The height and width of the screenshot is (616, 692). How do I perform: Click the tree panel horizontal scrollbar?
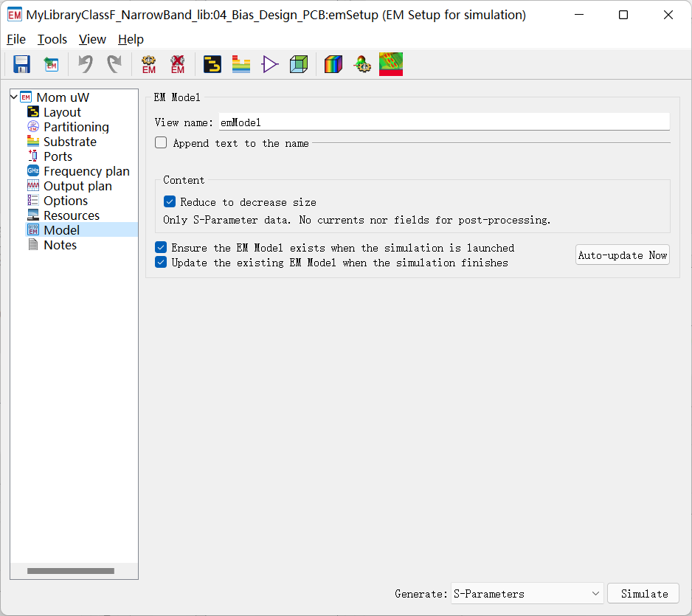[71, 570]
